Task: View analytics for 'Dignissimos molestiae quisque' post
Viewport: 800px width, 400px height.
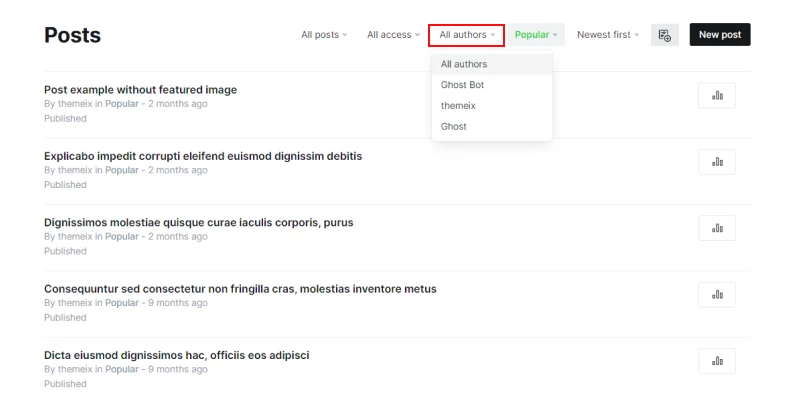Action: click(716, 228)
